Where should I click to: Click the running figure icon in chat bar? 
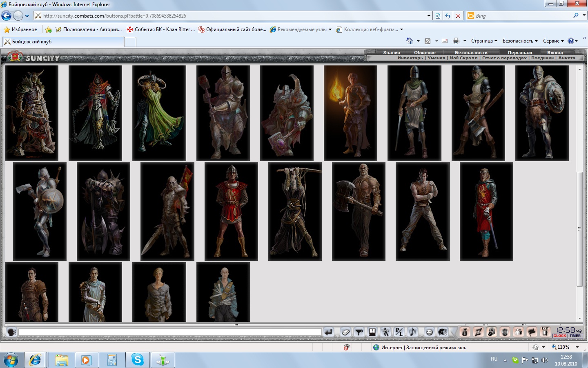[385, 332]
